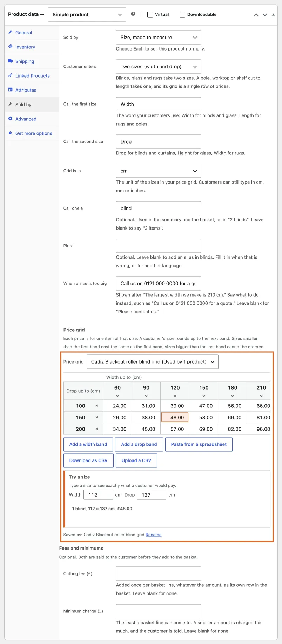Remove the 60 width band
Image resolution: width=282 pixels, height=644 pixels.
tap(117, 396)
